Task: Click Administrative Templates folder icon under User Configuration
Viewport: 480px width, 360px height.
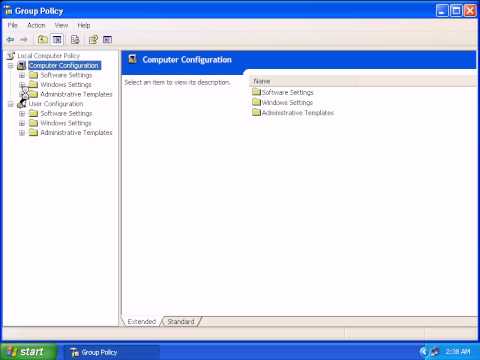Action: coord(33,133)
